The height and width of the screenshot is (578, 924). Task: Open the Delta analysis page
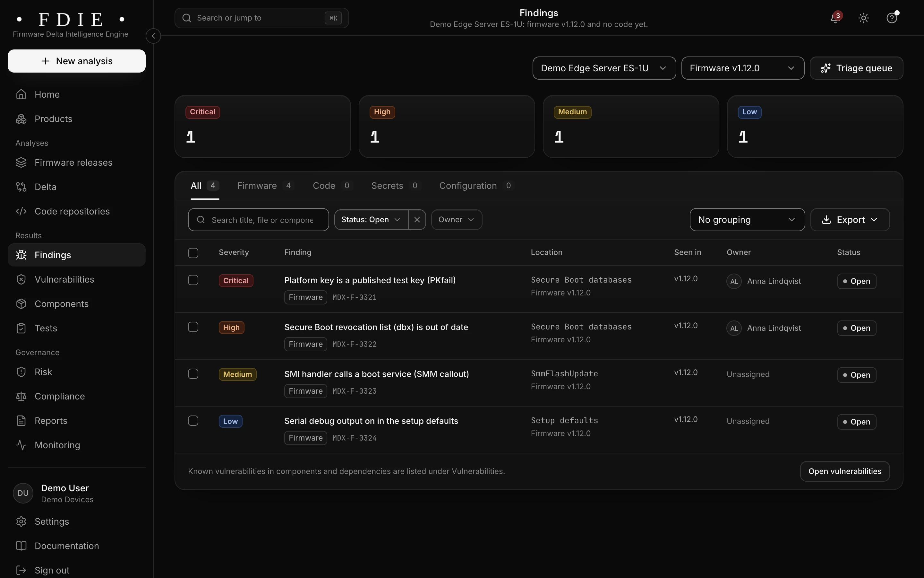[76, 187]
